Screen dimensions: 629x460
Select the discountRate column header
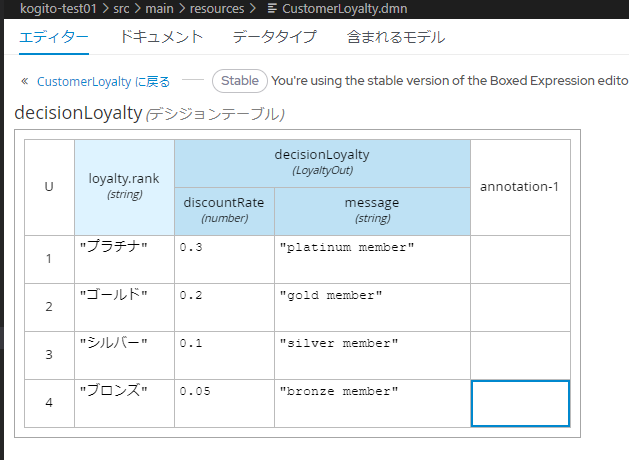click(x=224, y=211)
